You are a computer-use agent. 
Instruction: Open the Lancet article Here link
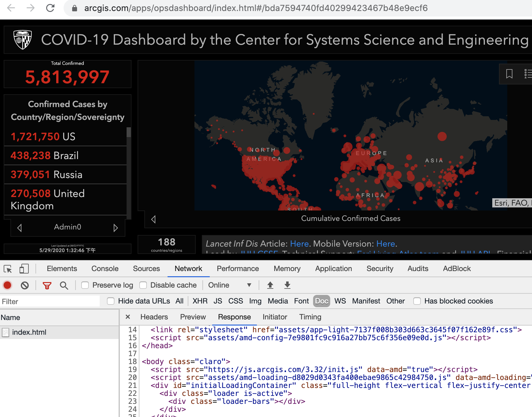click(299, 244)
